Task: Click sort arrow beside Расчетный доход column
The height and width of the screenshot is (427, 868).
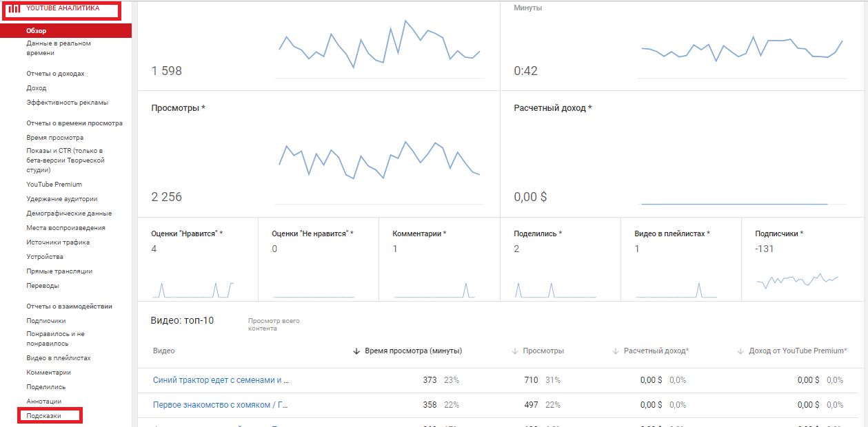Action: point(616,351)
